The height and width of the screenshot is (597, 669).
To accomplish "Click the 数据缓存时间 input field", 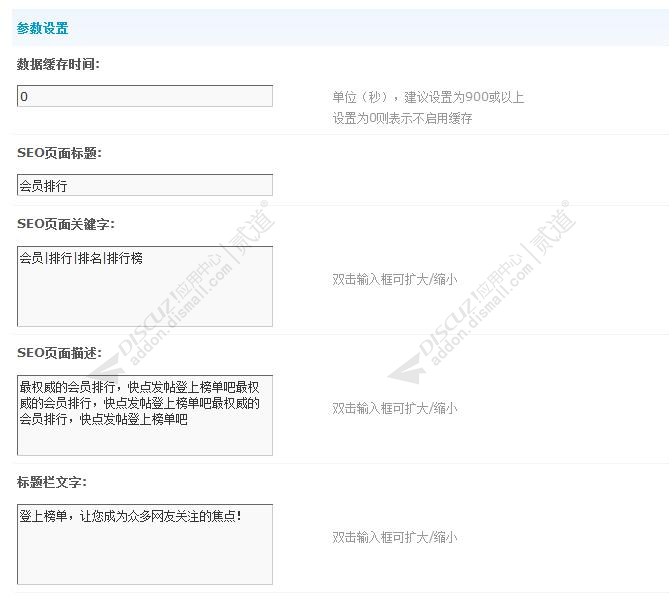I will [145, 96].
